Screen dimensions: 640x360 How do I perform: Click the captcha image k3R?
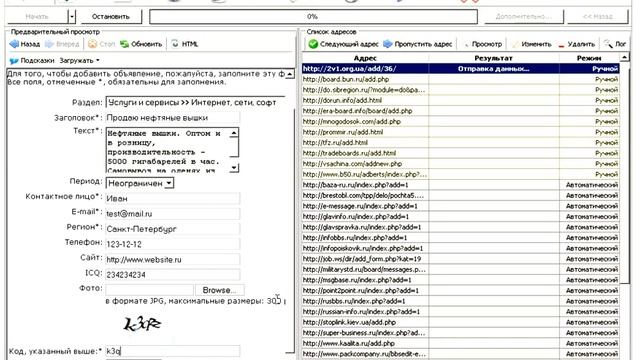pyautogui.click(x=142, y=324)
